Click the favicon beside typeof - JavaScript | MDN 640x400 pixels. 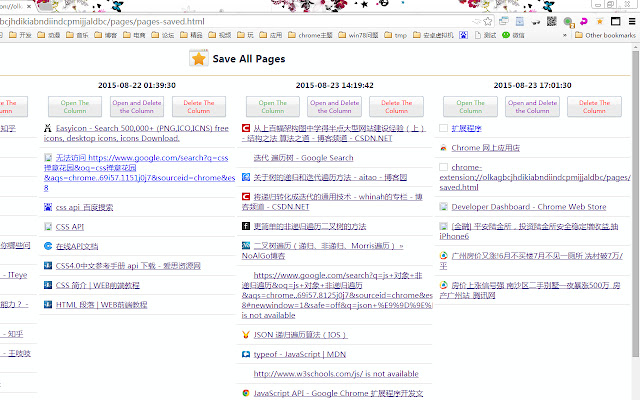coord(246,354)
